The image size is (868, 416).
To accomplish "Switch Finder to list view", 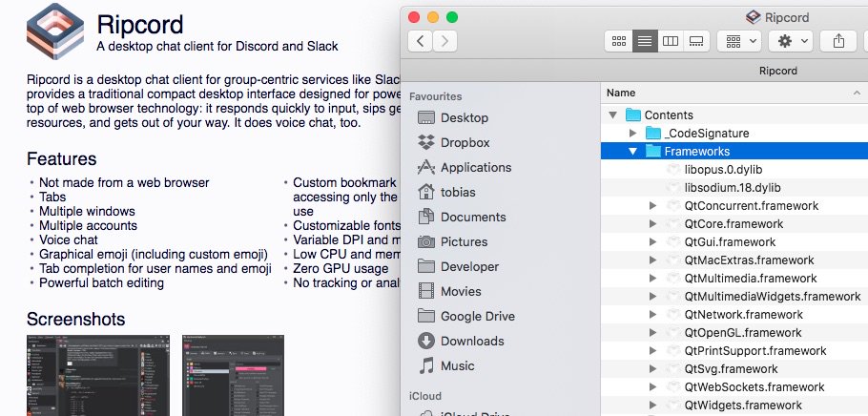I will pyautogui.click(x=645, y=41).
